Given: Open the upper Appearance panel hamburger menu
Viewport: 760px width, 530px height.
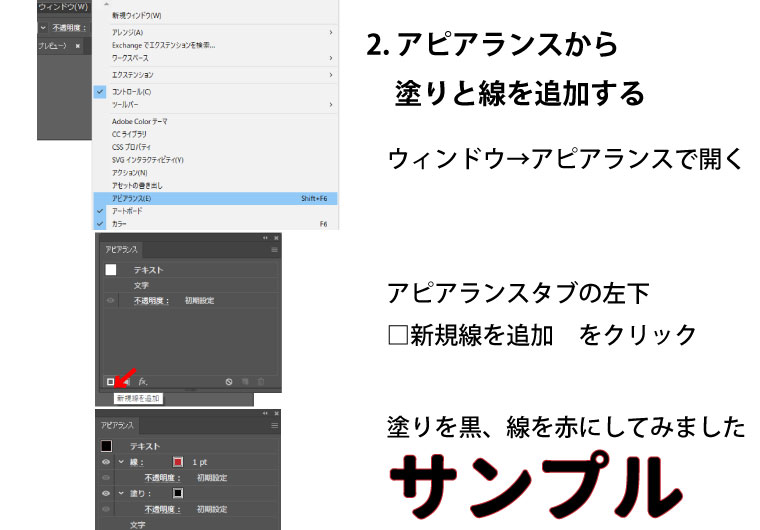Looking at the screenshot, I should click(x=274, y=249).
